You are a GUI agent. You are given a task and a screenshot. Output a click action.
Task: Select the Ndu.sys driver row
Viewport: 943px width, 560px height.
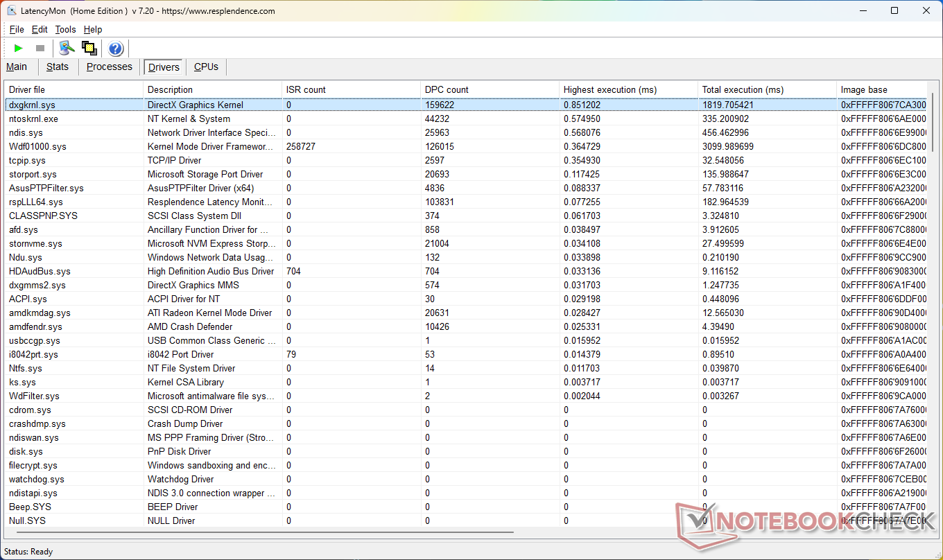coord(465,257)
